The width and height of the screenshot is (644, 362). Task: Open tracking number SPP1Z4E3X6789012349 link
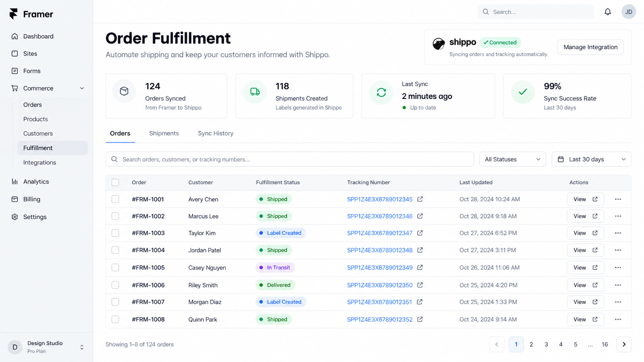point(380,267)
